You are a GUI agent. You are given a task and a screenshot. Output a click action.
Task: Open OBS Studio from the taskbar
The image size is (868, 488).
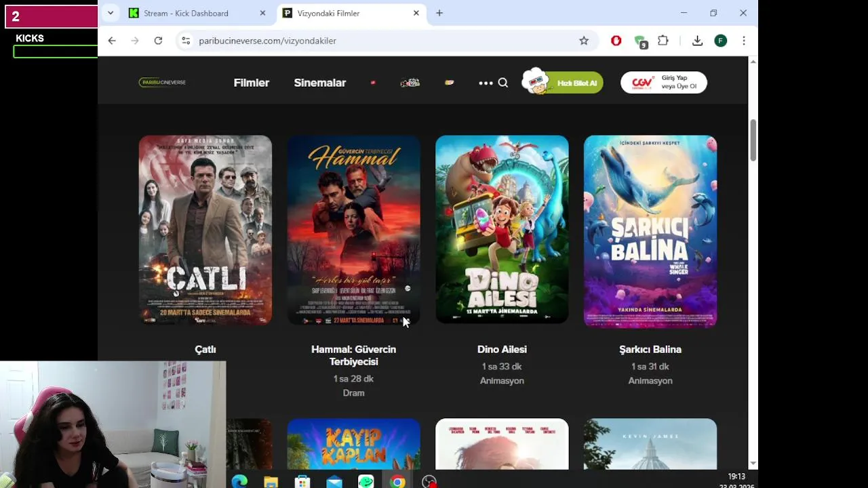[x=429, y=482]
